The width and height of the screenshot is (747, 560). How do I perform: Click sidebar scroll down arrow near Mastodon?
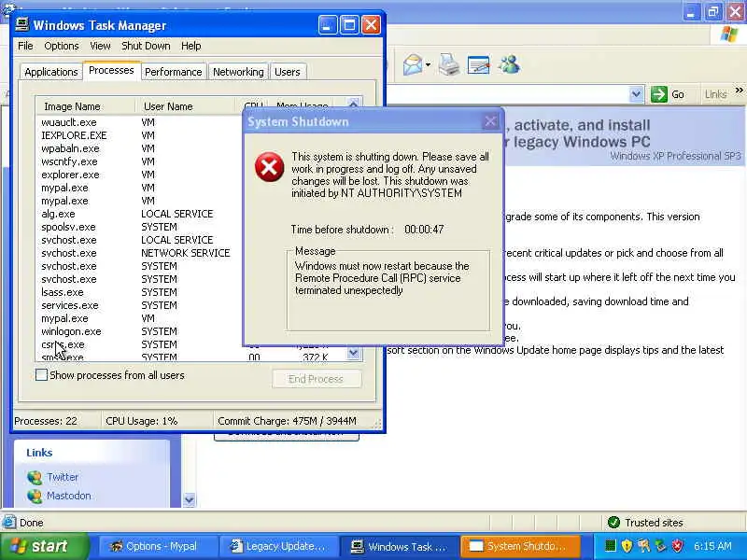pos(190,500)
